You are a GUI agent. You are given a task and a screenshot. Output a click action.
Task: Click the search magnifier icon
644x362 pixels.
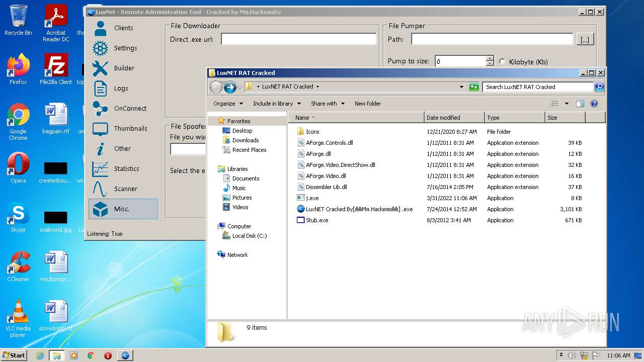tap(599, 87)
